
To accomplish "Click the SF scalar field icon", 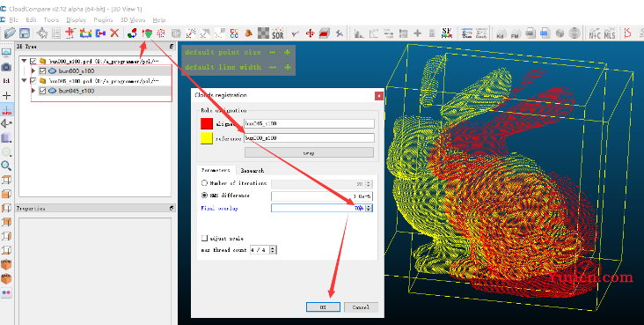I will pos(446,33).
